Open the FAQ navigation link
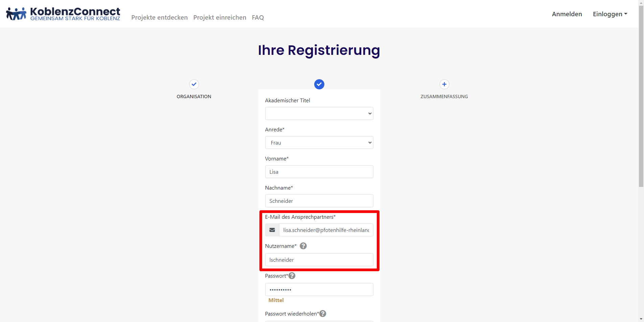This screenshot has width=644, height=322. [x=258, y=17]
